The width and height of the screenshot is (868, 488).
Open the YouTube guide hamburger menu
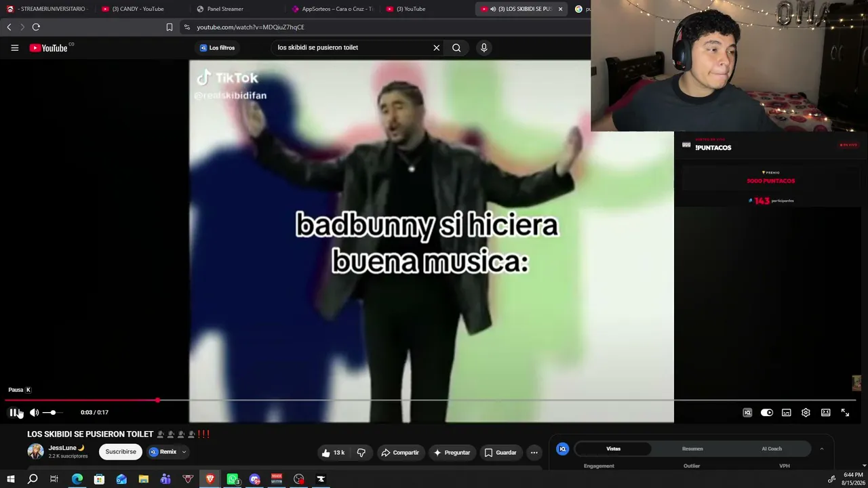14,47
